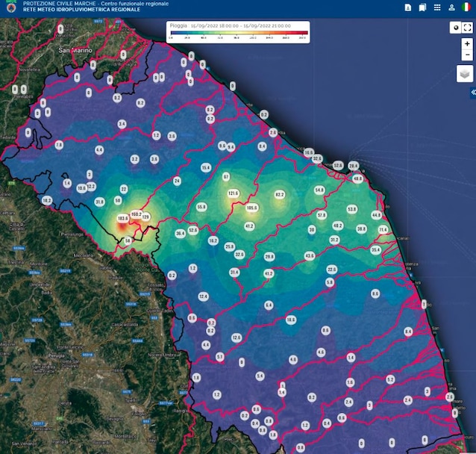Select the 16.2 rainfall station marker
476x454 pixels.
213,241
